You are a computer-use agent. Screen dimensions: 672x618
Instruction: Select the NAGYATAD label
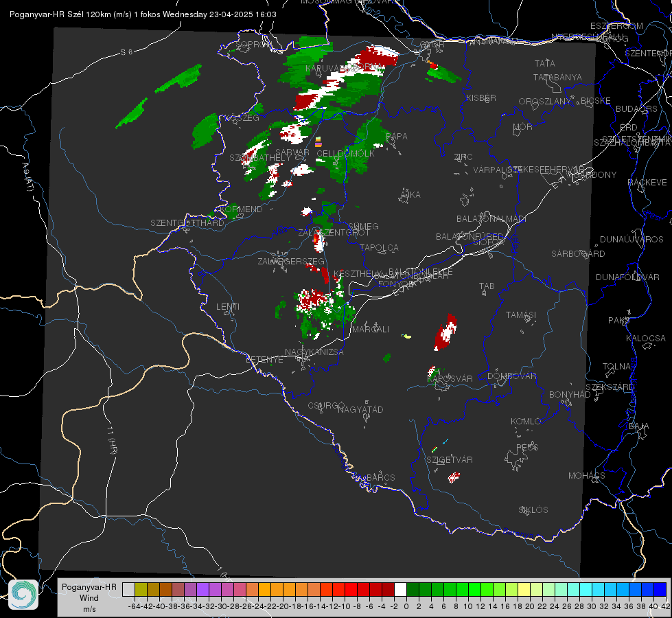[x=360, y=409]
